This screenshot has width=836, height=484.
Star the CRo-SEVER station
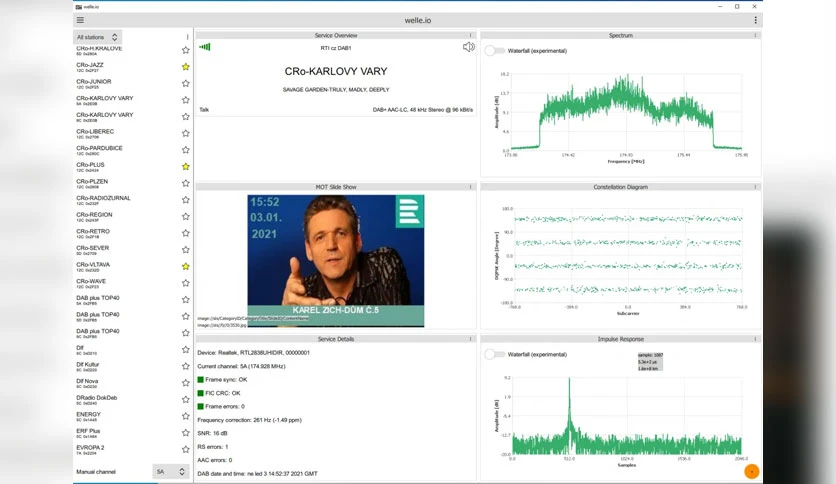point(186,249)
